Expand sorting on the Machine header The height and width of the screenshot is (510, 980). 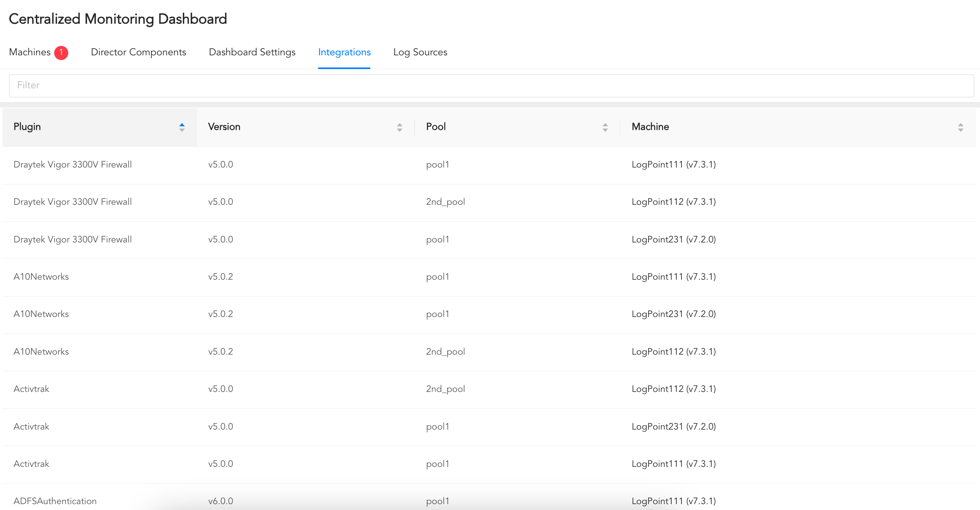click(960, 127)
